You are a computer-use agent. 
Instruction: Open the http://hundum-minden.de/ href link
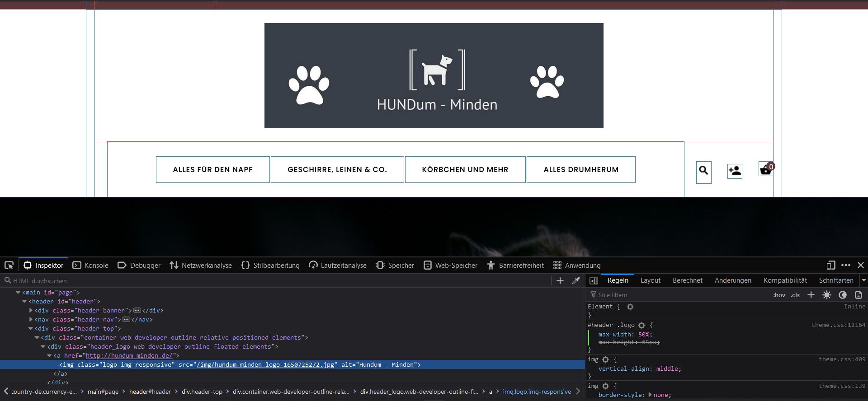129,356
